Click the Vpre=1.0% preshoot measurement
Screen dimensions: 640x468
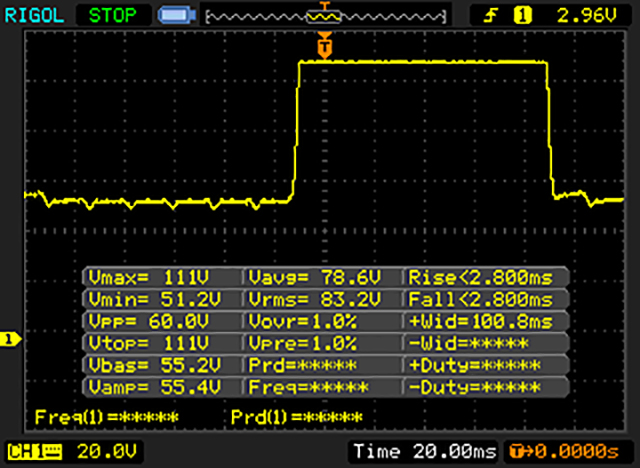click(x=302, y=343)
